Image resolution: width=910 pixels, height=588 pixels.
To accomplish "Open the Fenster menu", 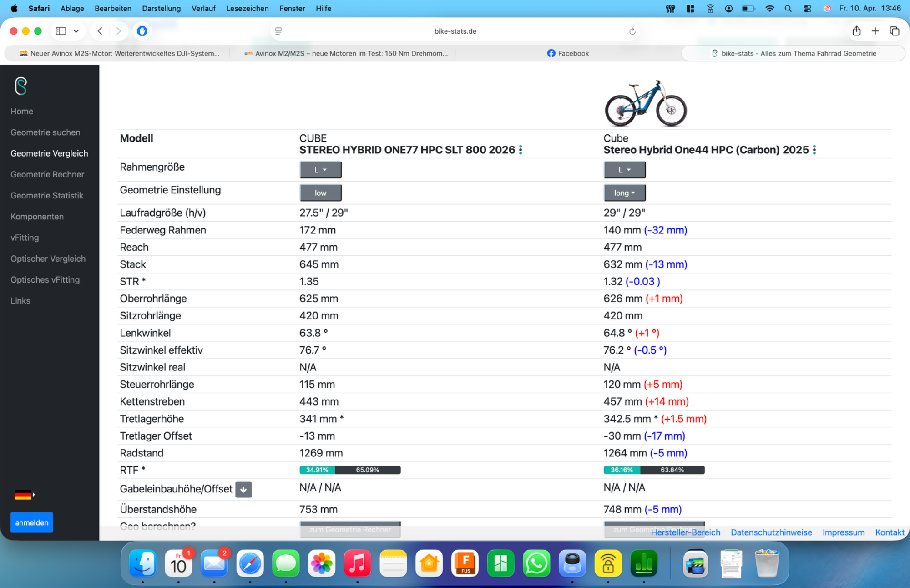I will 292,8.
